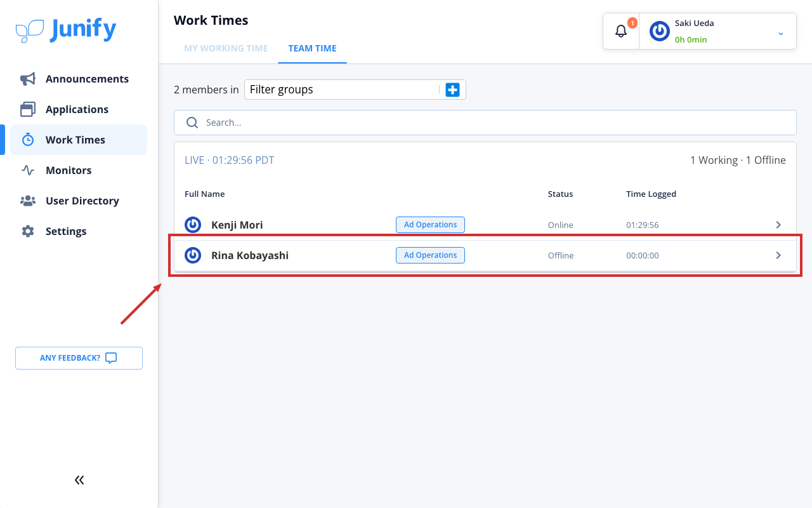Expand Rina Kobayashi's row chevron

pos(778,255)
